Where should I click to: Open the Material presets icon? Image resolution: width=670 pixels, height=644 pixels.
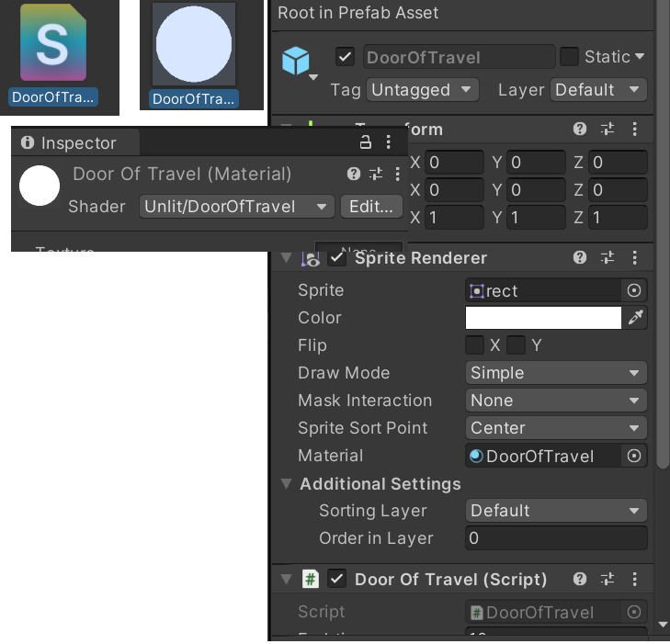click(x=376, y=175)
